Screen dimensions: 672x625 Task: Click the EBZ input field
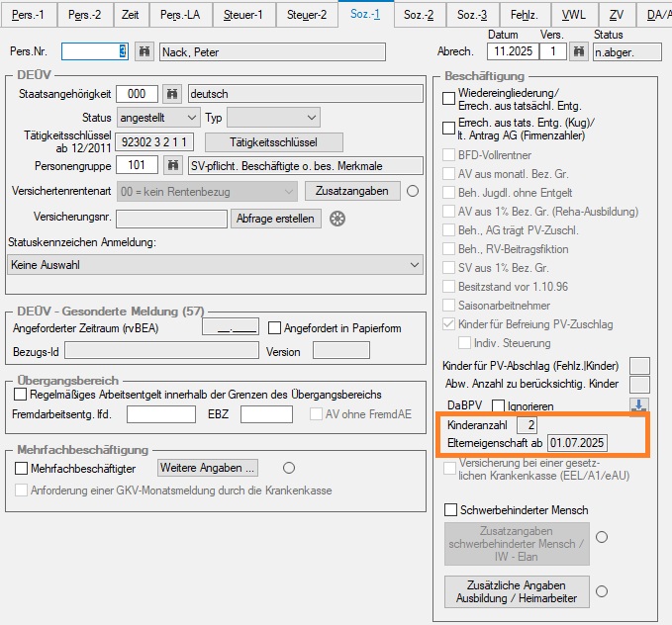point(266,414)
